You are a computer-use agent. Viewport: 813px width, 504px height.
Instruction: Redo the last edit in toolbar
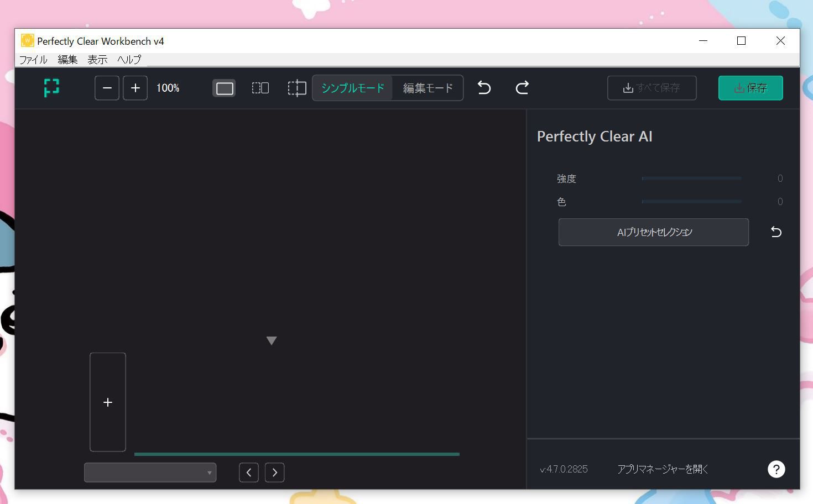point(522,88)
